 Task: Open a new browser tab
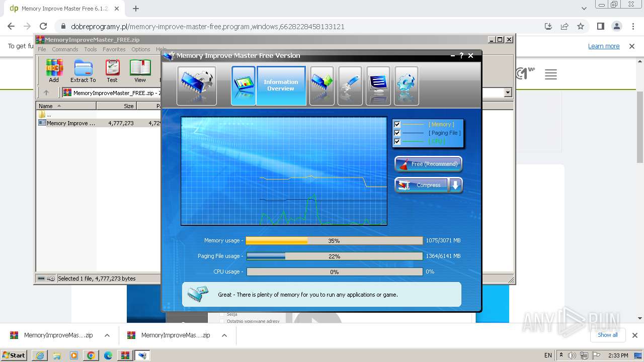pyautogui.click(x=136, y=9)
